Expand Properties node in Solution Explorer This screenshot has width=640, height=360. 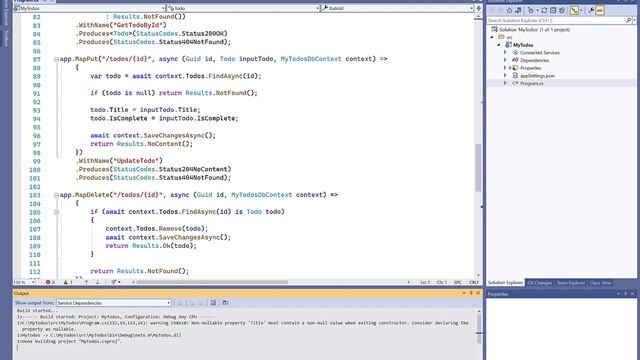505,68
